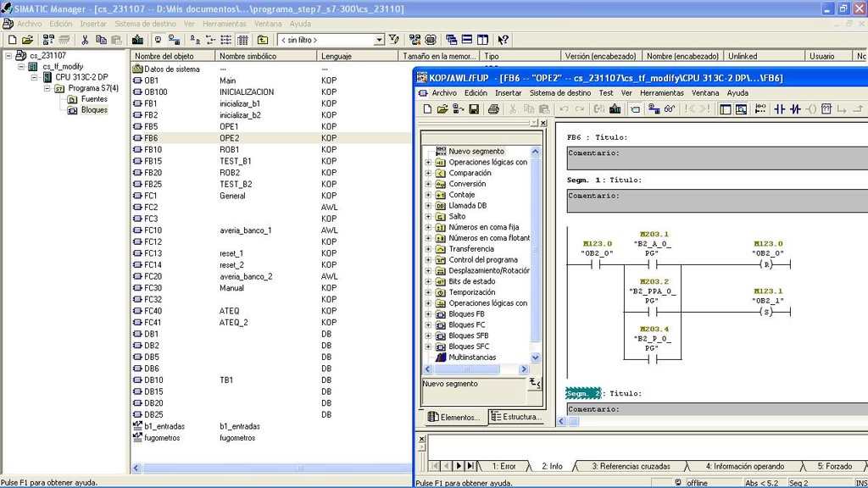Insert a normally closed contact
868x488 pixels.
pyautogui.click(x=795, y=109)
